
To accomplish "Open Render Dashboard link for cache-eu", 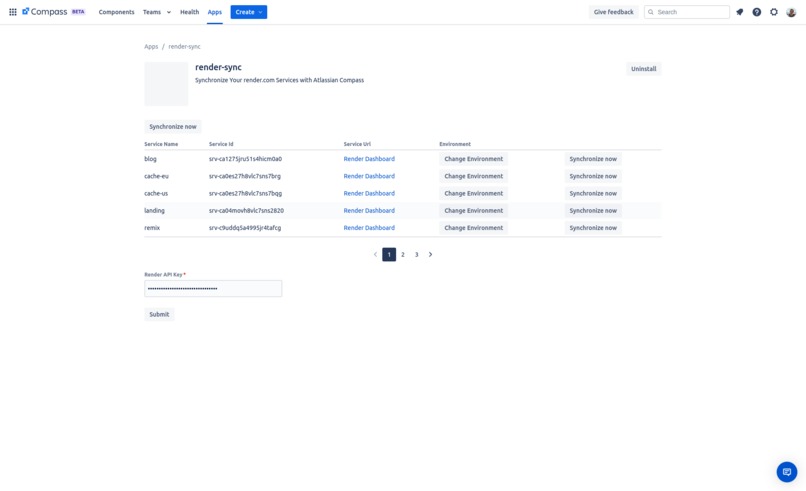I will (369, 176).
